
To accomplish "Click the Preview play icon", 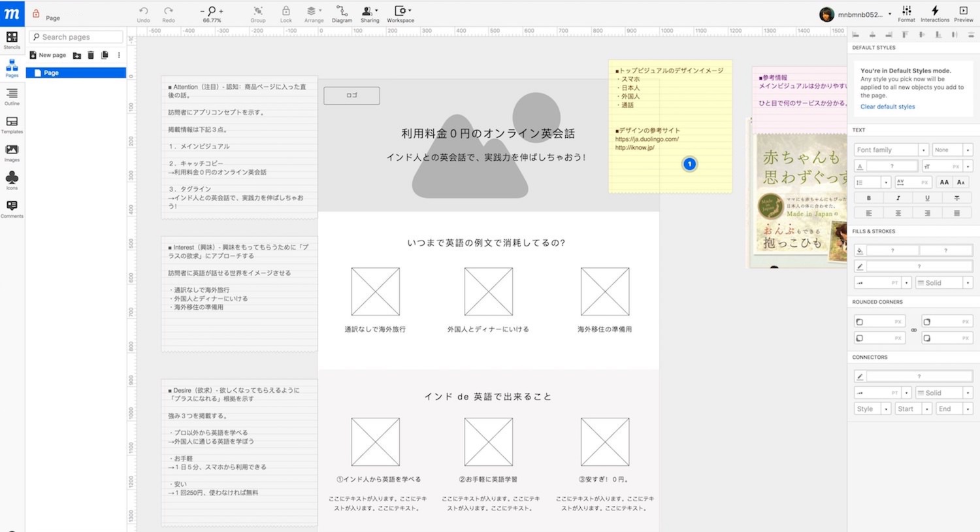I will [963, 13].
